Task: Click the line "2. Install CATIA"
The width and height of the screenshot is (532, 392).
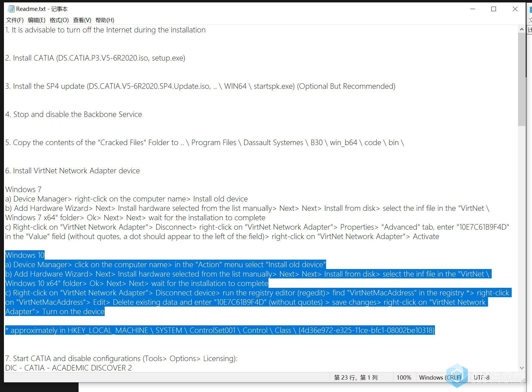Action: 95,58
